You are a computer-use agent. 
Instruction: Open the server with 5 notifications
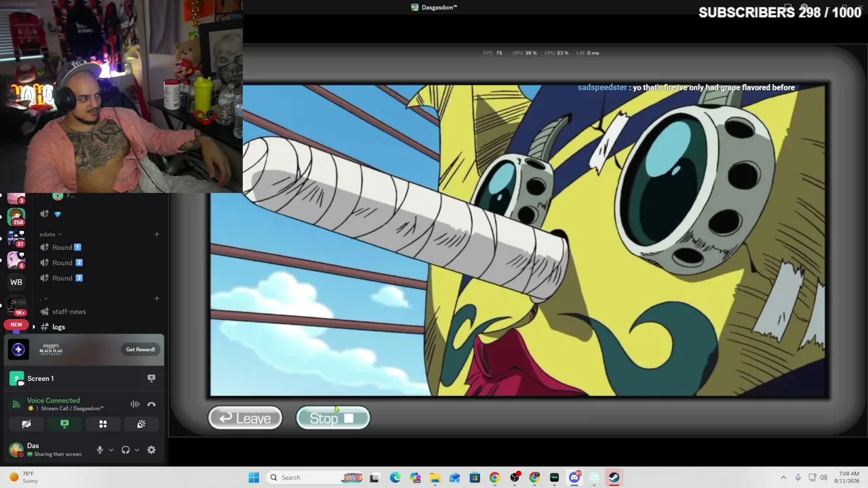pos(16,260)
